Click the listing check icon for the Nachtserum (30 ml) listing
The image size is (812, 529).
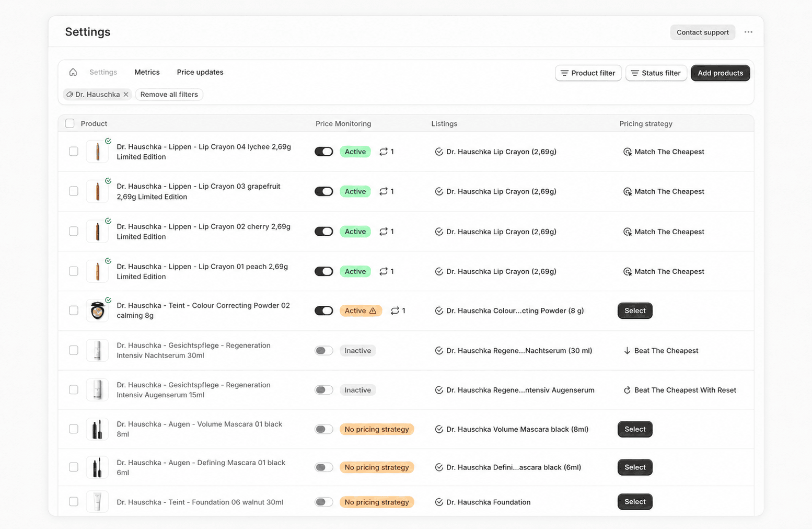point(439,351)
